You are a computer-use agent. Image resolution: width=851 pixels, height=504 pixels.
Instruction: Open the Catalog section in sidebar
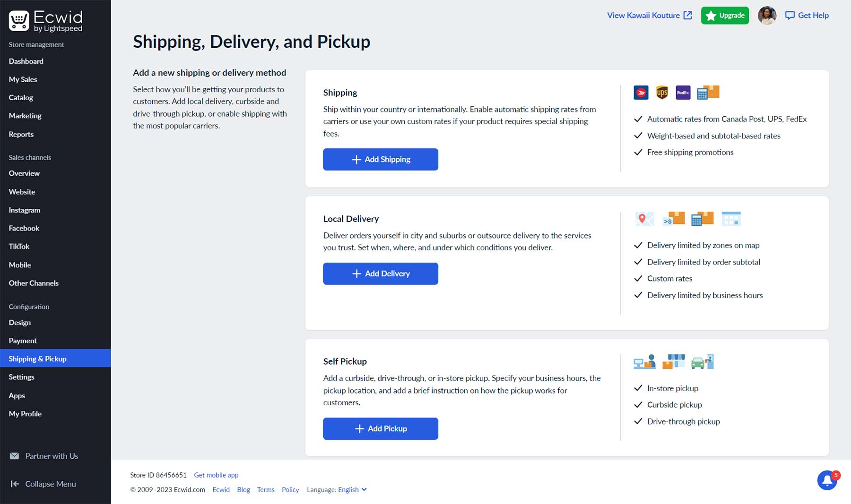21,97
